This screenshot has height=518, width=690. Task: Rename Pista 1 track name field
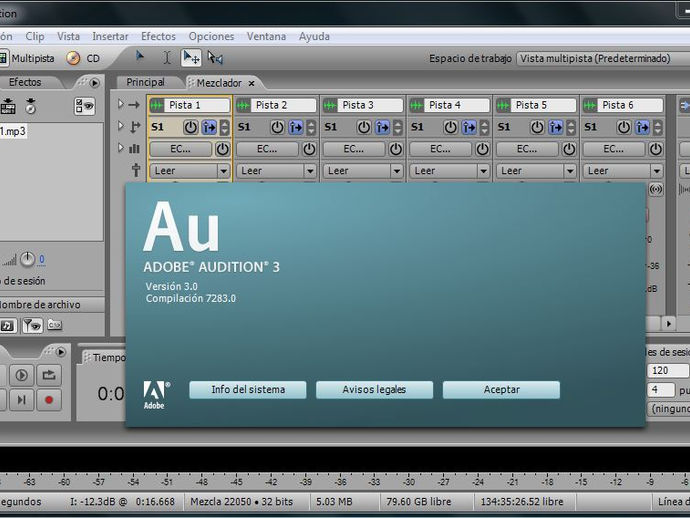pyautogui.click(x=197, y=105)
